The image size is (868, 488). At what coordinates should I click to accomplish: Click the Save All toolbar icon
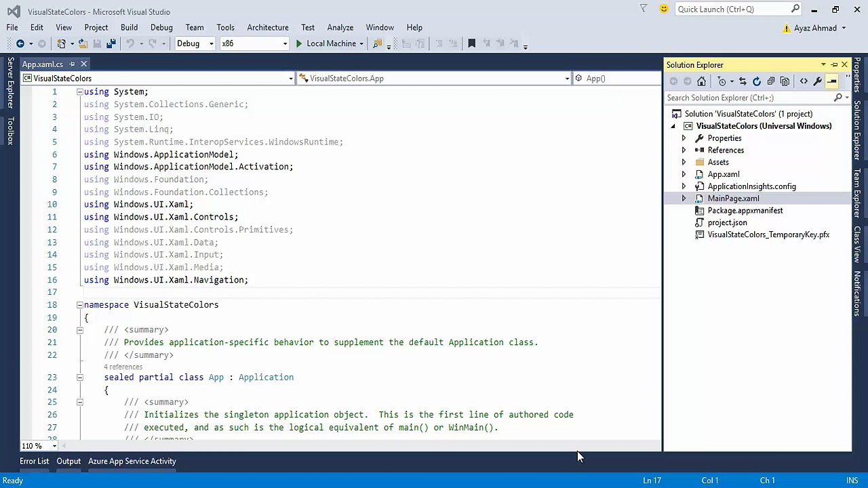(111, 43)
